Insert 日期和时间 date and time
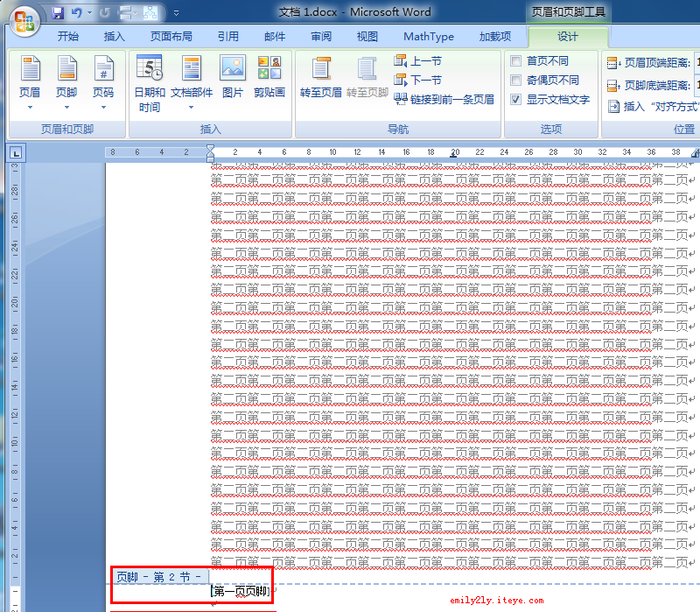This screenshot has height=612, width=700. [x=150, y=83]
